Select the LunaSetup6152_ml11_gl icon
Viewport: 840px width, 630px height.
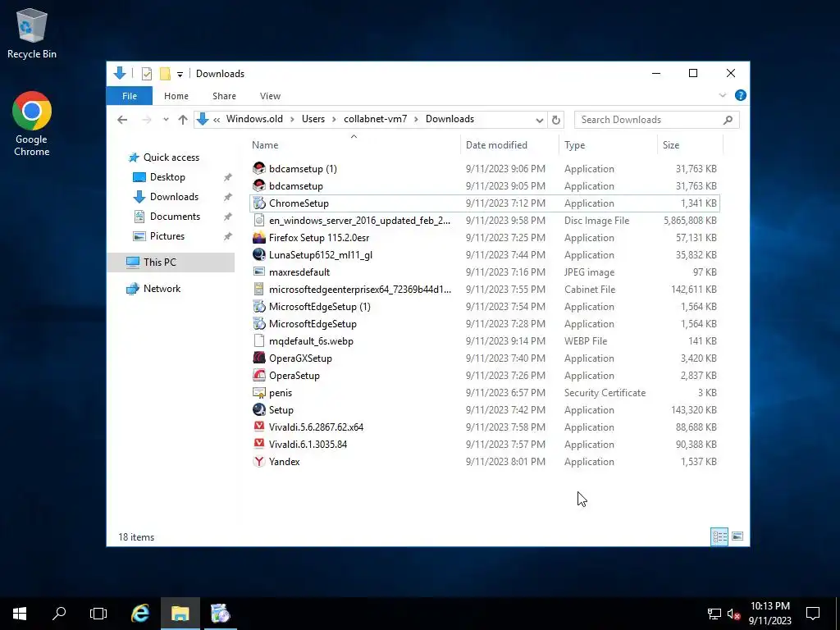(x=259, y=254)
